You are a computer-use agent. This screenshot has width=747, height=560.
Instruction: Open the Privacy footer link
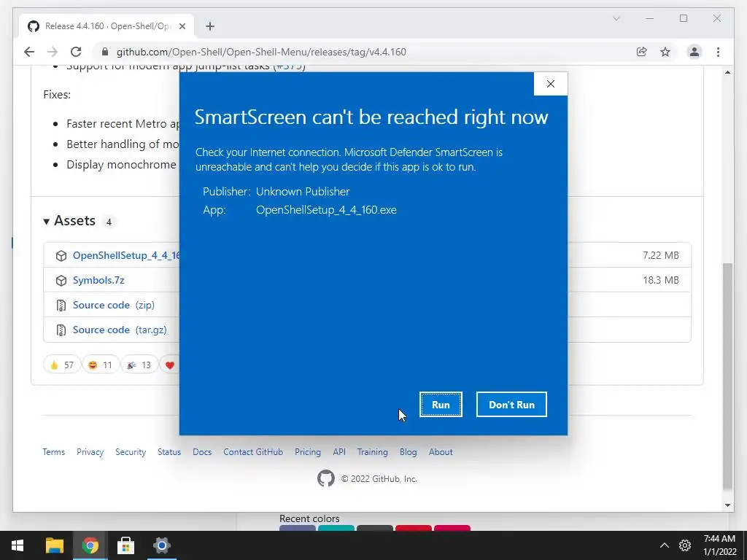pyautogui.click(x=90, y=452)
